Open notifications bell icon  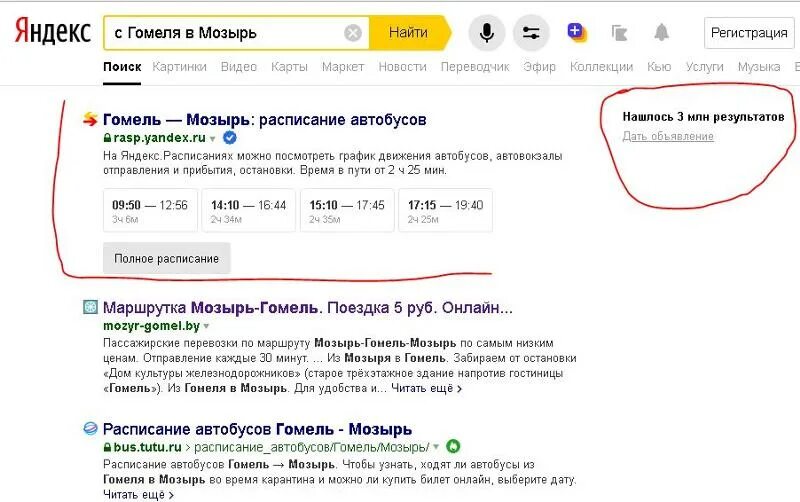pos(661,33)
